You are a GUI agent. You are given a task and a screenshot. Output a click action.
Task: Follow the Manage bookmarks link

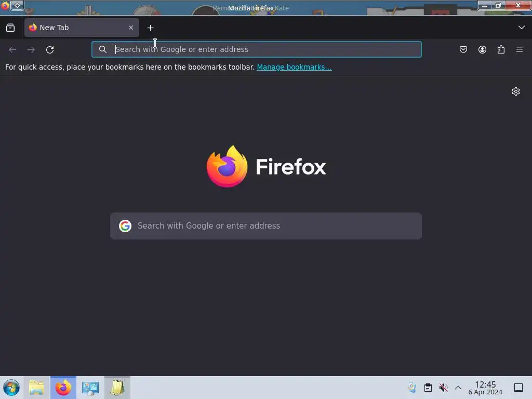point(294,67)
